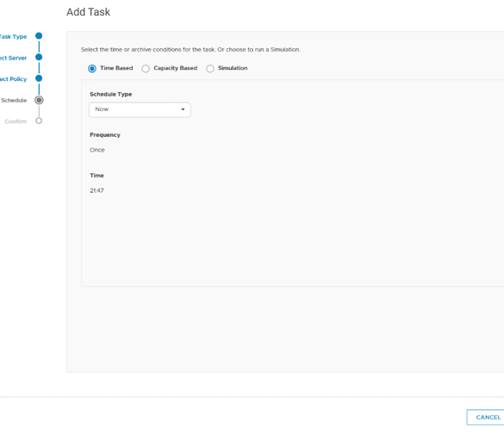504x434 pixels.
Task: Open the Schedule Type dropdown showing Now
Action: coord(140,109)
